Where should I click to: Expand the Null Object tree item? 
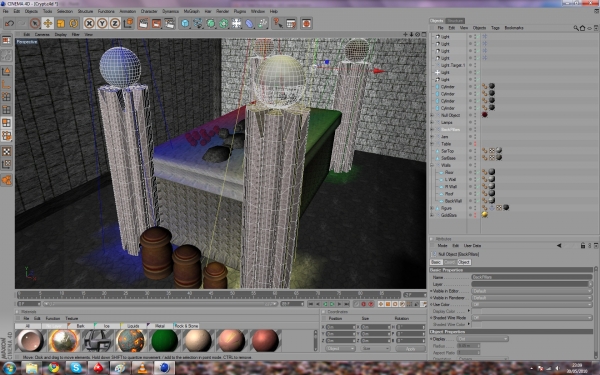pos(432,115)
